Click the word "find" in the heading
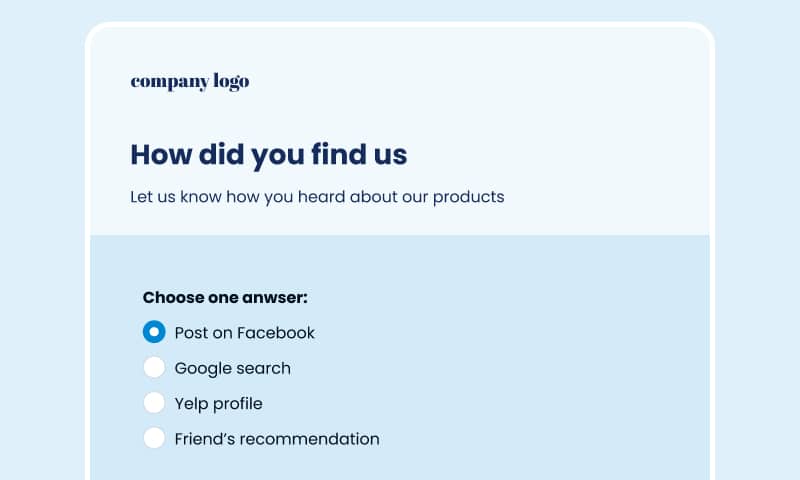Image resolution: width=800 pixels, height=480 pixels. click(339, 154)
